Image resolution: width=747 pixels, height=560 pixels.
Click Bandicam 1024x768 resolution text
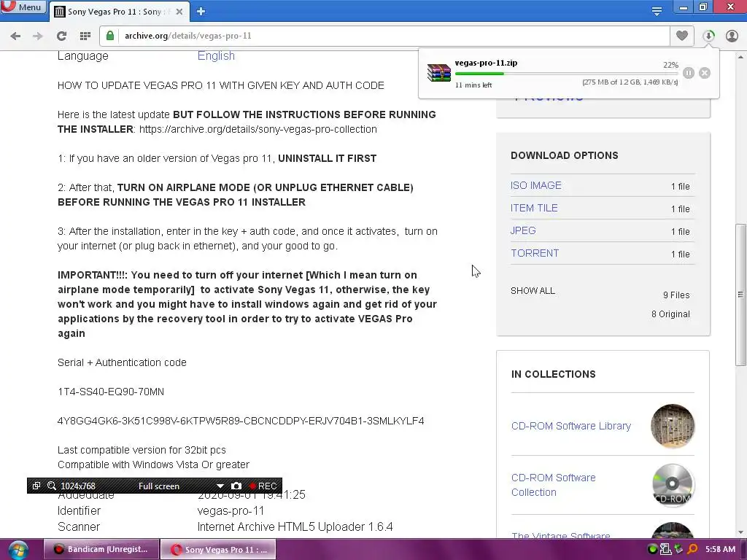[78, 486]
